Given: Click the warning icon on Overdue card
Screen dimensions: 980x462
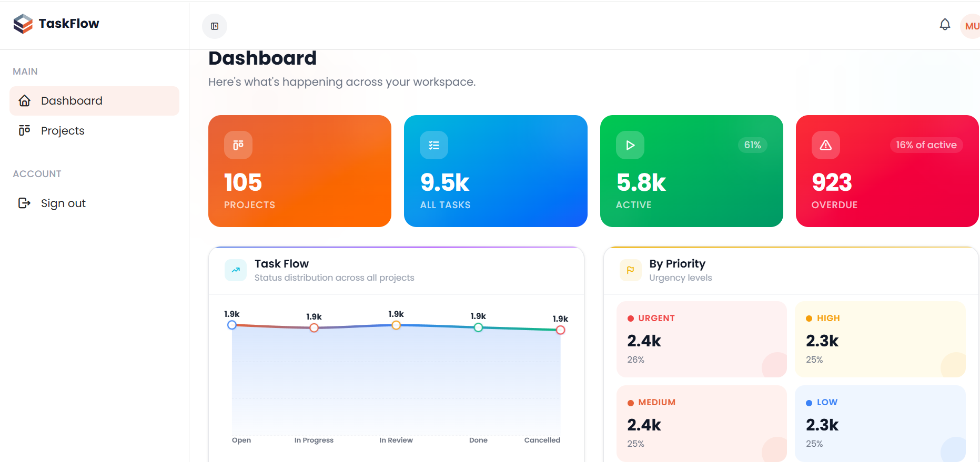Looking at the screenshot, I should (826, 145).
